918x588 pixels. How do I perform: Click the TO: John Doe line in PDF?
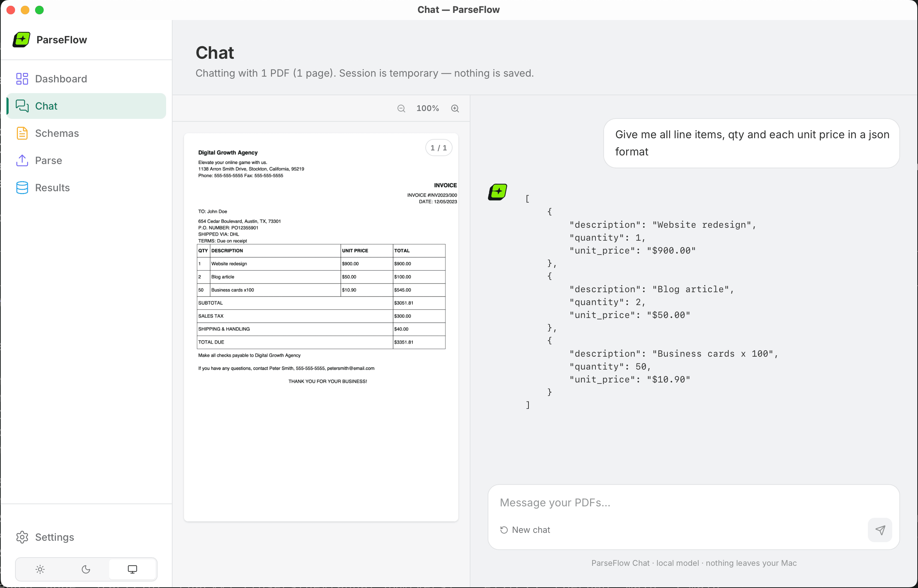click(x=213, y=212)
